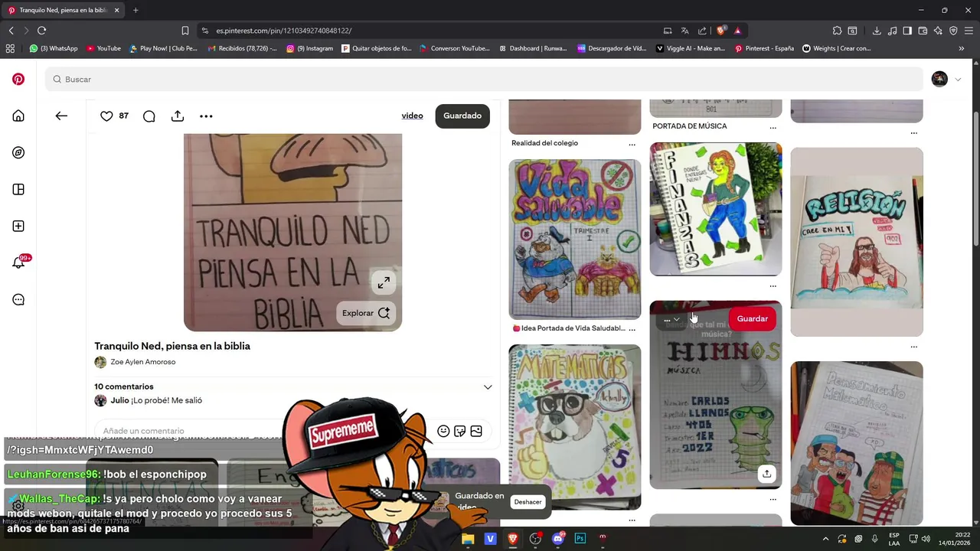Expand pin image to fullscreen
Screen dimensions: 980x551
[384, 282]
